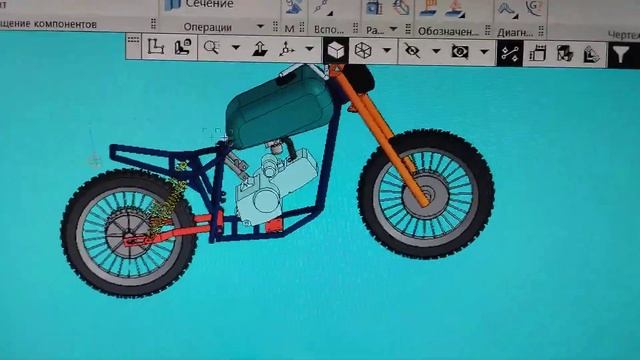Toggle the highlighted constraints nodes icon
Viewport: 640px width, 360px height.
pos(510,53)
